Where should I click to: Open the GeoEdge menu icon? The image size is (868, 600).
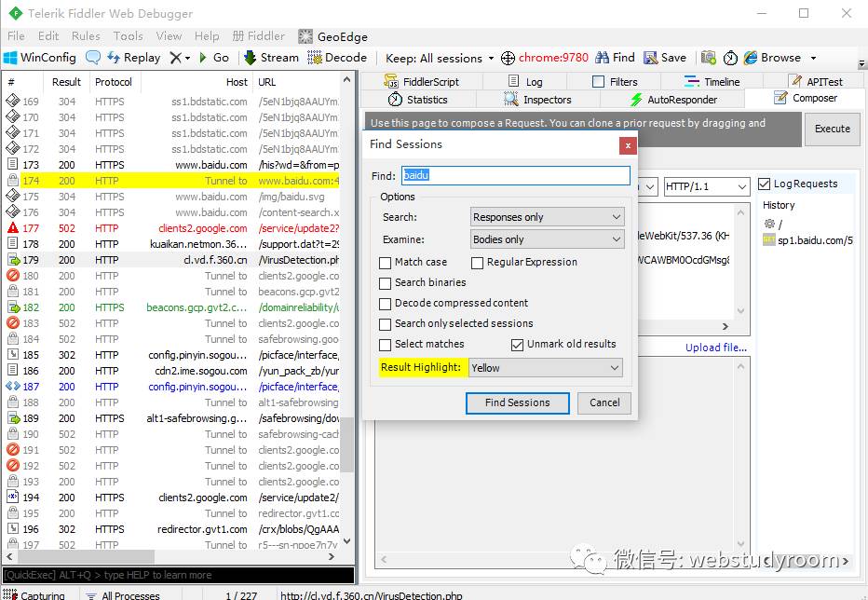(x=305, y=36)
